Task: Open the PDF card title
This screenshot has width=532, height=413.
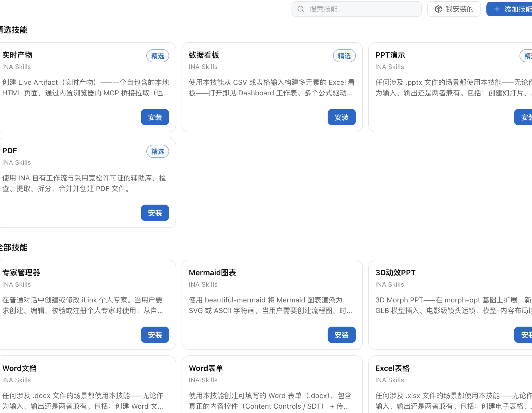Action: 9,151
